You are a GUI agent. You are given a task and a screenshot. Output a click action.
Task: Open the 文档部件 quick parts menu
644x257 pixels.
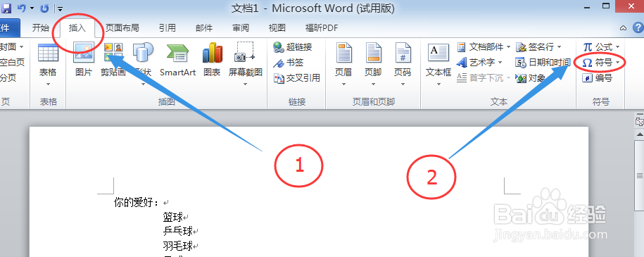[484, 47]
